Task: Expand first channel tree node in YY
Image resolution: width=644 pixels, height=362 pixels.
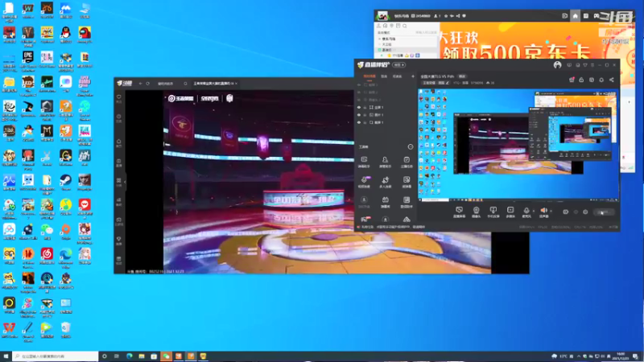Action: pos(380,39)
